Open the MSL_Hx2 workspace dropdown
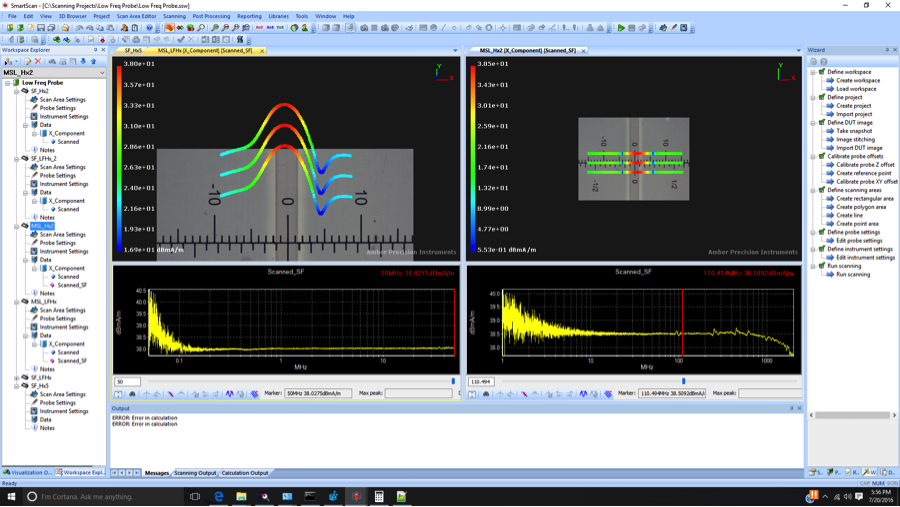 (102, 73)
